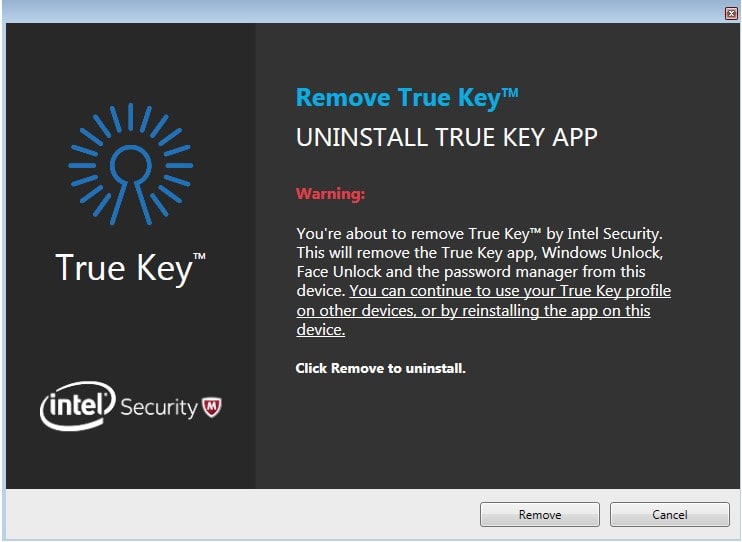Click the gray footer bar left of Remove
Viewport: 742px width, 542px height.
point(242,515)
